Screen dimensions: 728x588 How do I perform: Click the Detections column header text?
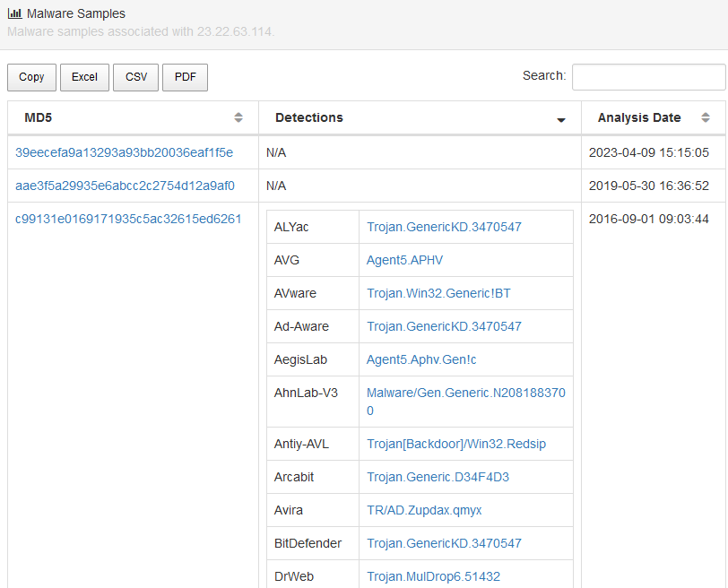click(309, 117)
